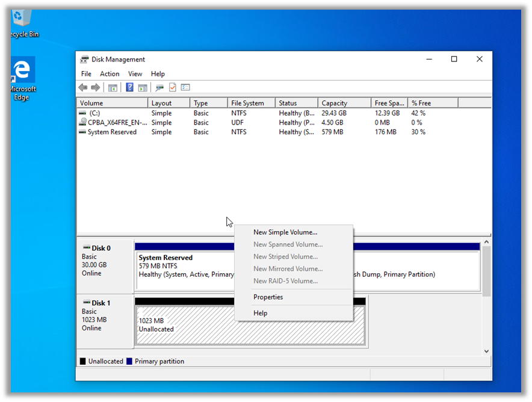
Task: Click the Disk 0 drive icon
Action: pyautogui.click(x=87, y=248)
